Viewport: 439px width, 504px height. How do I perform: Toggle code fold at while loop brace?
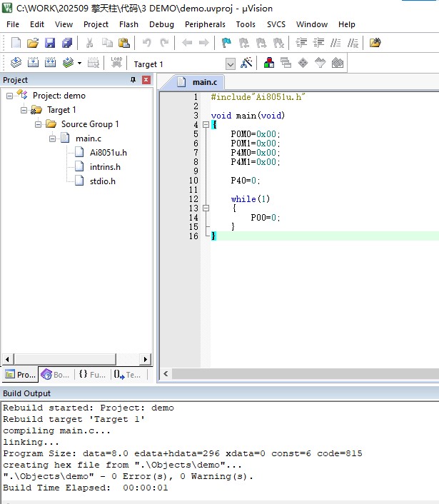(x=206, y=208)
